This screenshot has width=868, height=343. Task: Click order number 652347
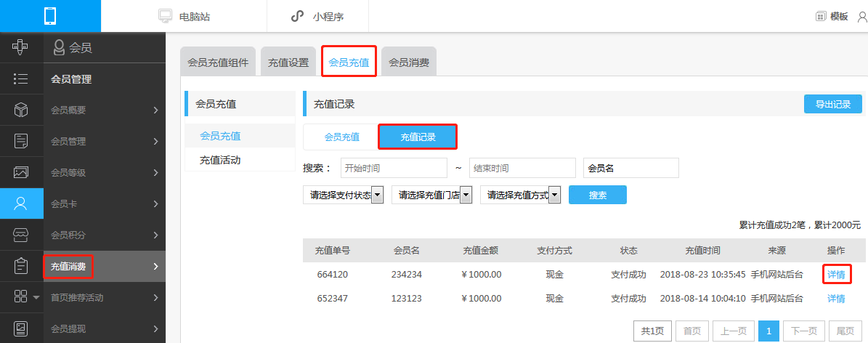click(x=332, y=299)
